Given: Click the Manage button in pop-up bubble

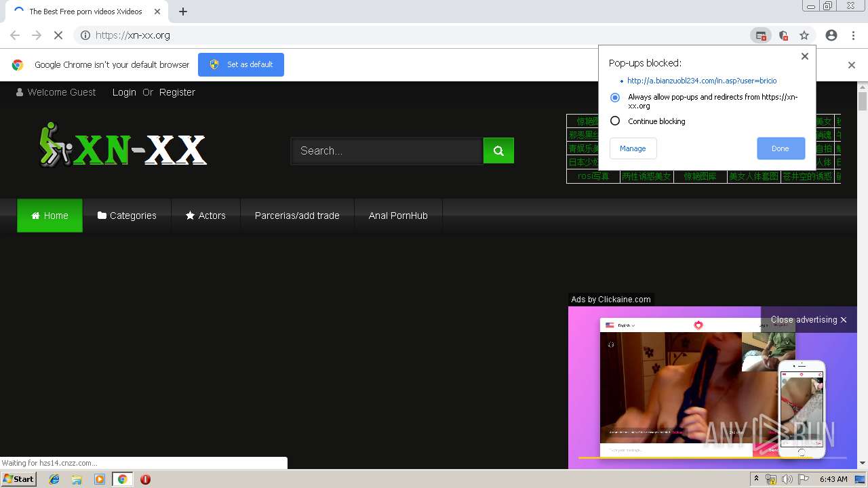Looking at the screenshot, I should [x=633, y=148].
